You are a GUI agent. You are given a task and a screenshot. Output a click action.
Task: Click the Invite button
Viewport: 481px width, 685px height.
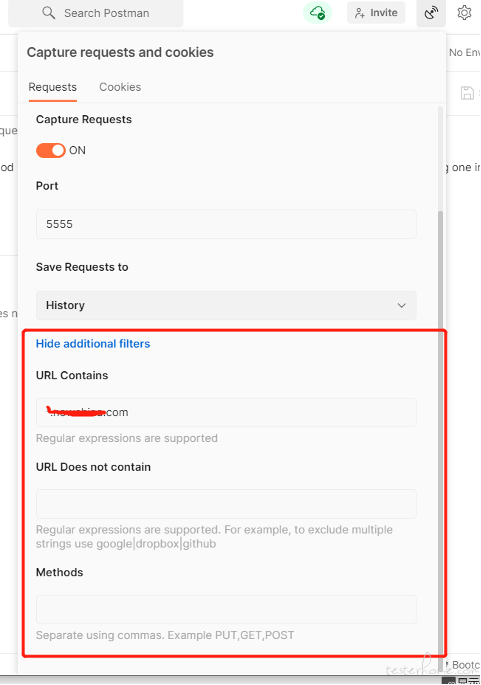pyautogui.click(x=376, y=13)
